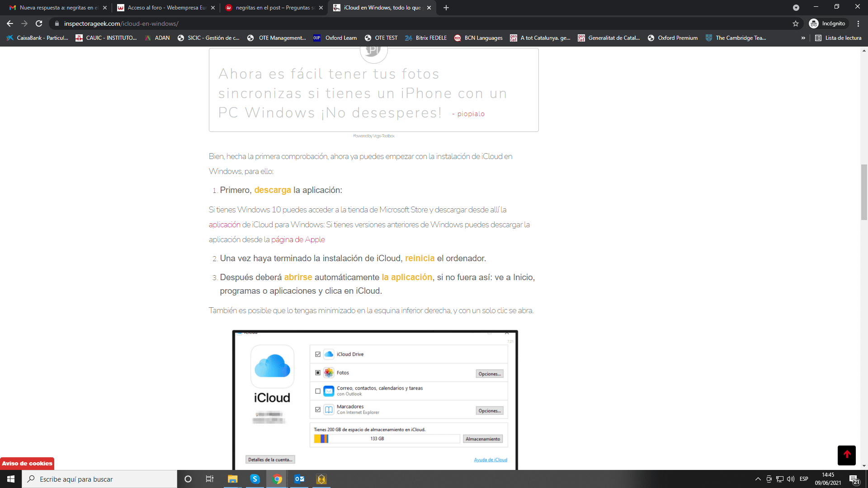Open the tab search dropdown

[796, 8]
